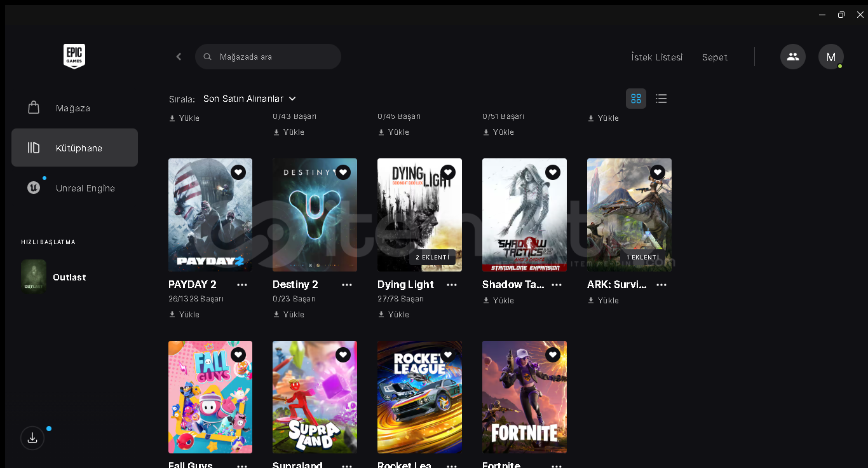Minimize the launcher window
This screenshot has width=868, height=468.
pyautogui.click(x=822, y=15)
